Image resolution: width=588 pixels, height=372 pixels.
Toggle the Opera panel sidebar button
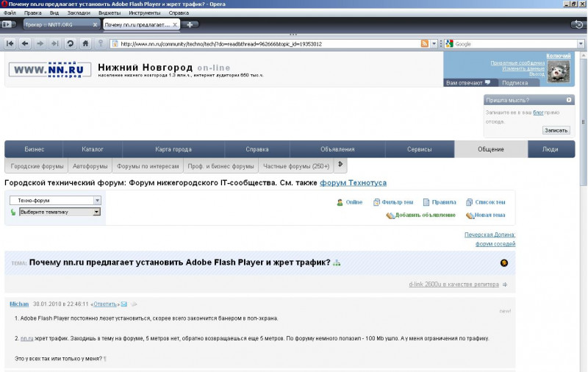[7, 24]
